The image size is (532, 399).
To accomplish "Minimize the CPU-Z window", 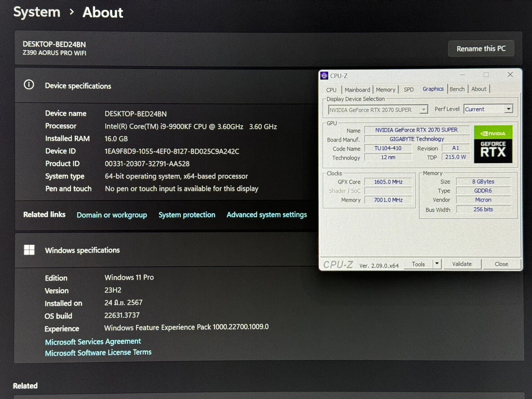I will click(x=462, y=75).
